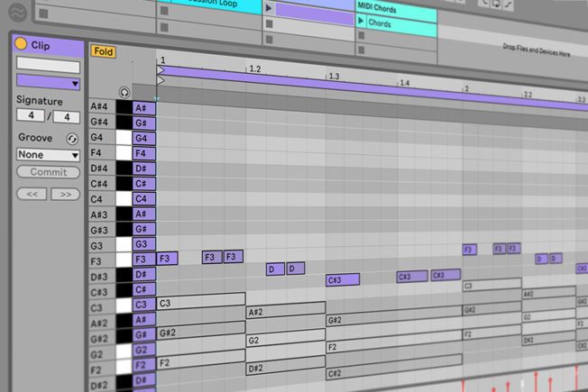
Task: Click the loop start triangle marker
Action: coord(161,70)
